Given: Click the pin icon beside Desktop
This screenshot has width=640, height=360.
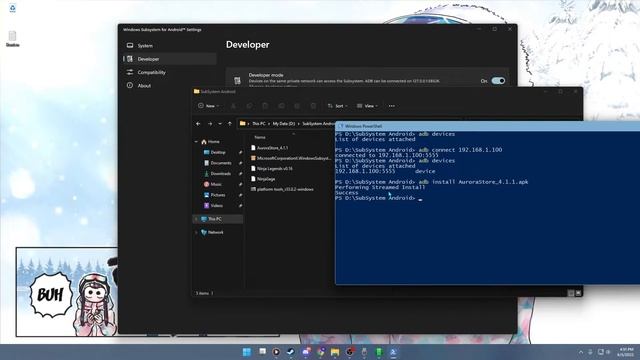Looking at the screenshot, I should [240, 152].
